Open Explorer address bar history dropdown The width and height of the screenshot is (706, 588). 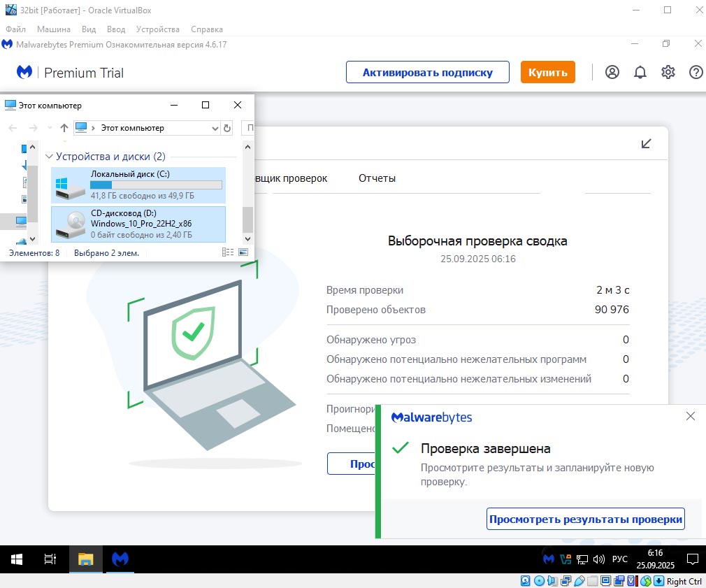215,129
